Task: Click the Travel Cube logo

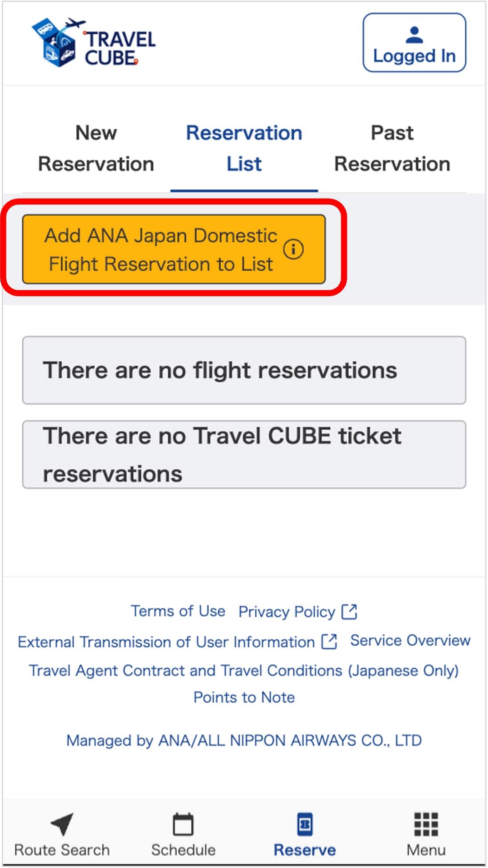Action: pos(93,43)
